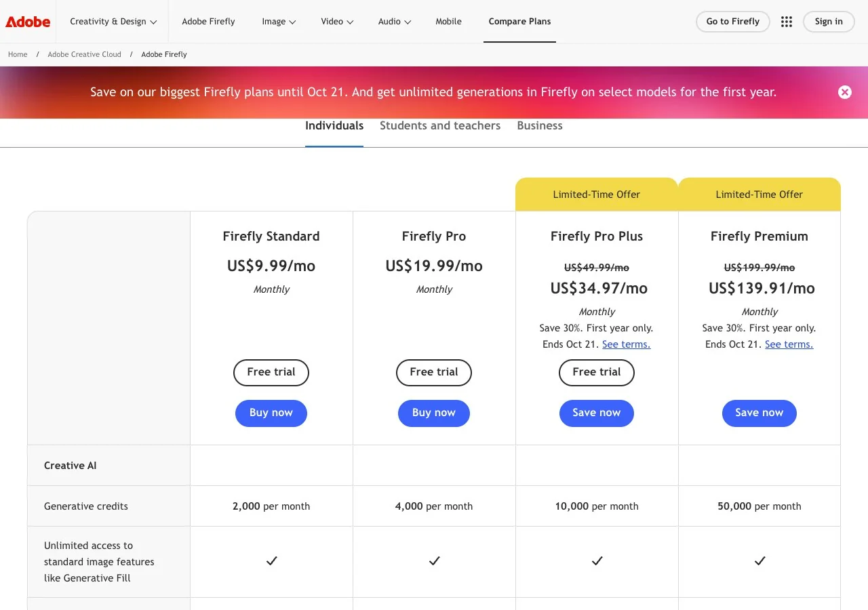Open the Video dropdown menu
The width and height of the screenshot is (868, 610).
point(337,22)
